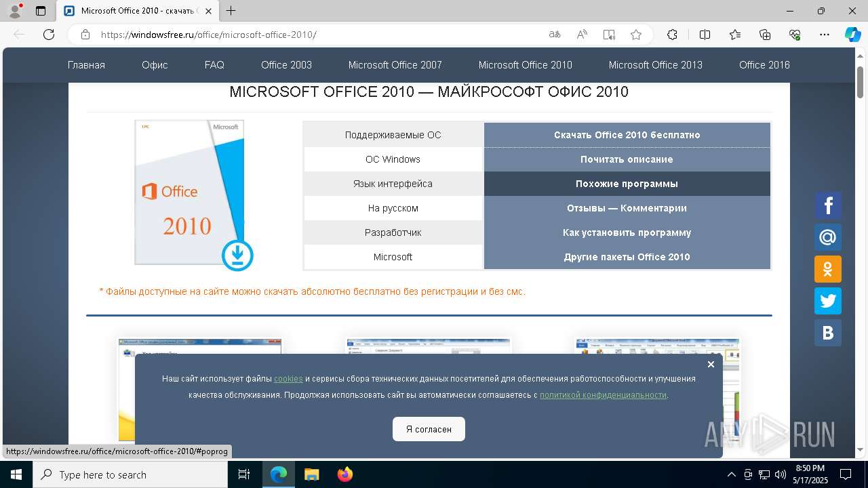The width and height of the screenshot is (868, 488).
Task: Open the Edge profile icon
Action: (x=15, y=11)
